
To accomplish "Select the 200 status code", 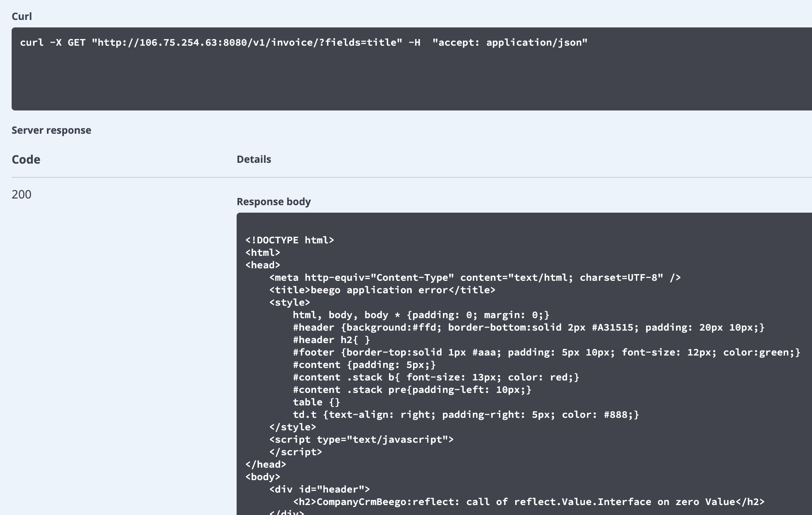I will (22, 194).
